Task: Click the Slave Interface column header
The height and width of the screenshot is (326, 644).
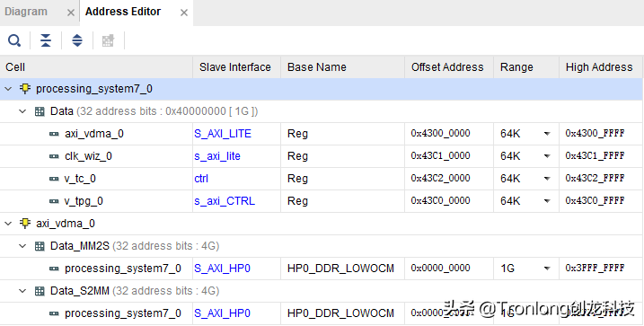Action: [236, 67]
